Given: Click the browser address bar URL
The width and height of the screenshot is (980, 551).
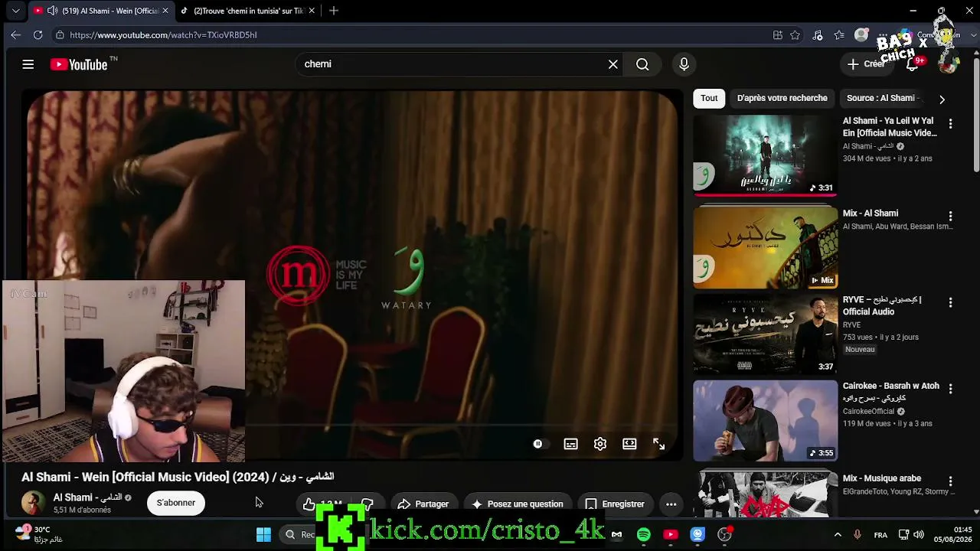Looking at the screenshot, I should click(163, 35).
